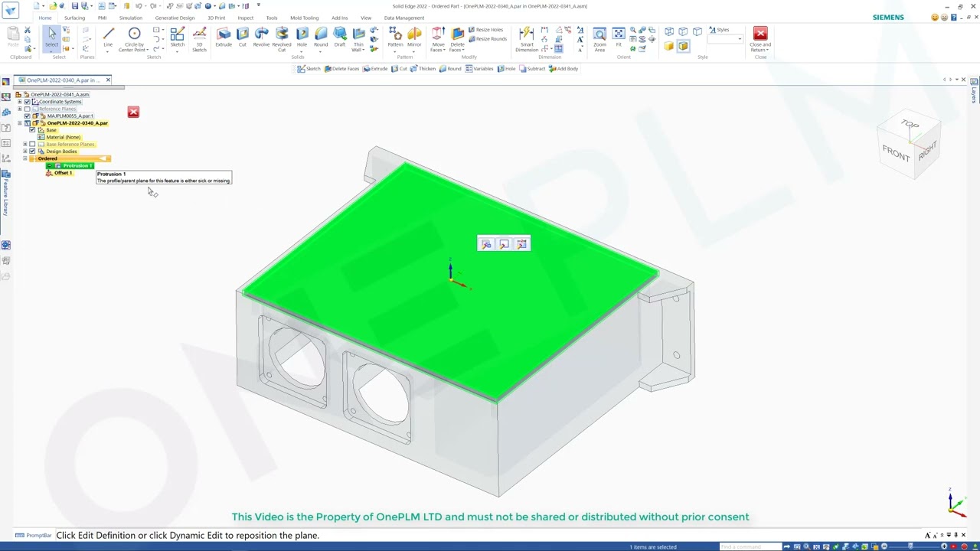Toggle OnePLM-2022-0340_A.par checkbox
The image size is (980, 551).
coord(27,123)
